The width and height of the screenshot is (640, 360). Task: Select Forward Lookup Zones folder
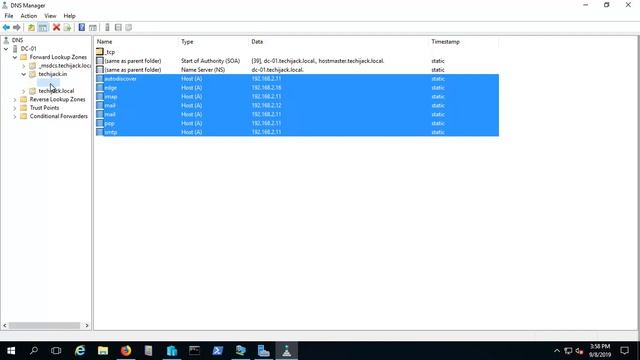pyautogui.click(x=58, y=57)
